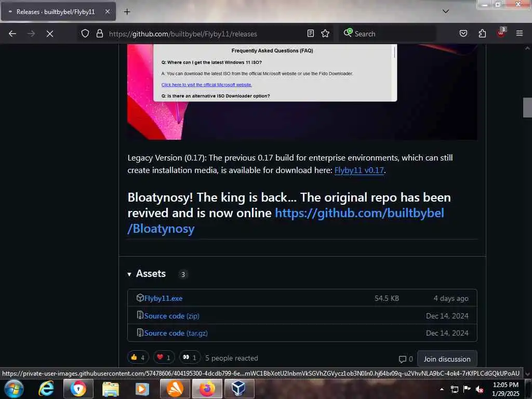This screenshot has height=399, width=532.
Task: Open the shield browser taskbar icon
Action: (78, 389)
